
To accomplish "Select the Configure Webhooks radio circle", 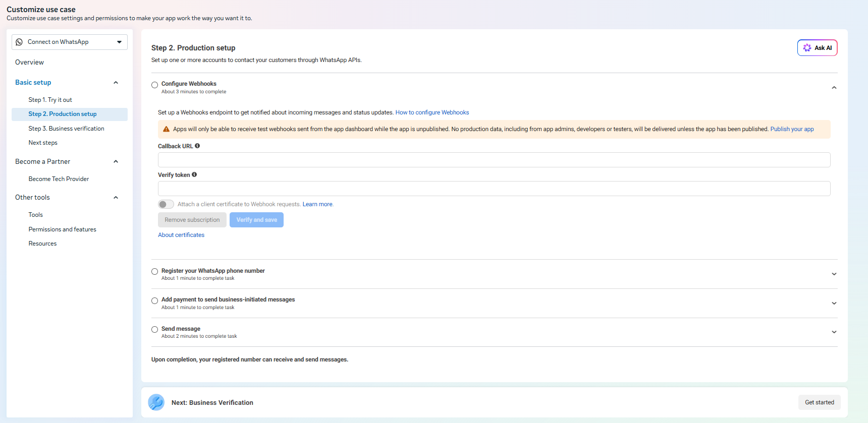I will (x=155, y=85).
